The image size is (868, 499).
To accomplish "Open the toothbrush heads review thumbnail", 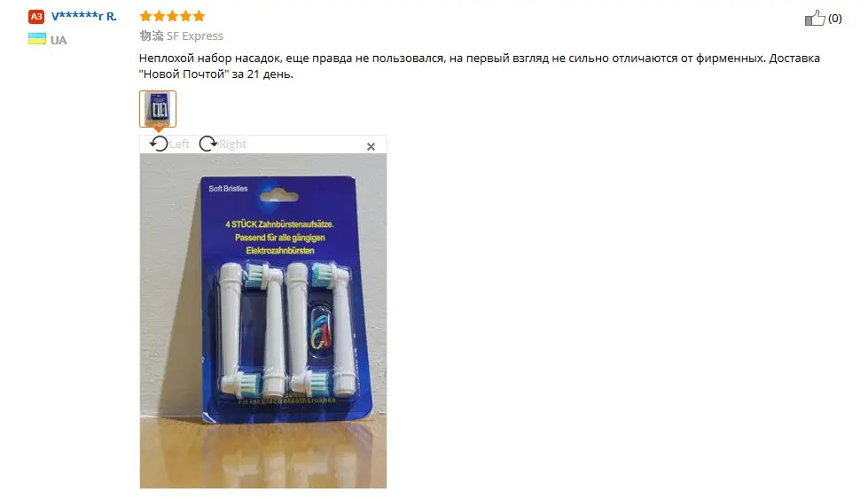I will pos(158,109).
